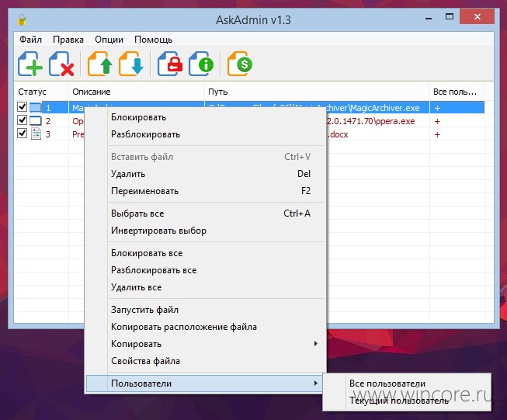Open the Файл menu

(x=30, y=40)
